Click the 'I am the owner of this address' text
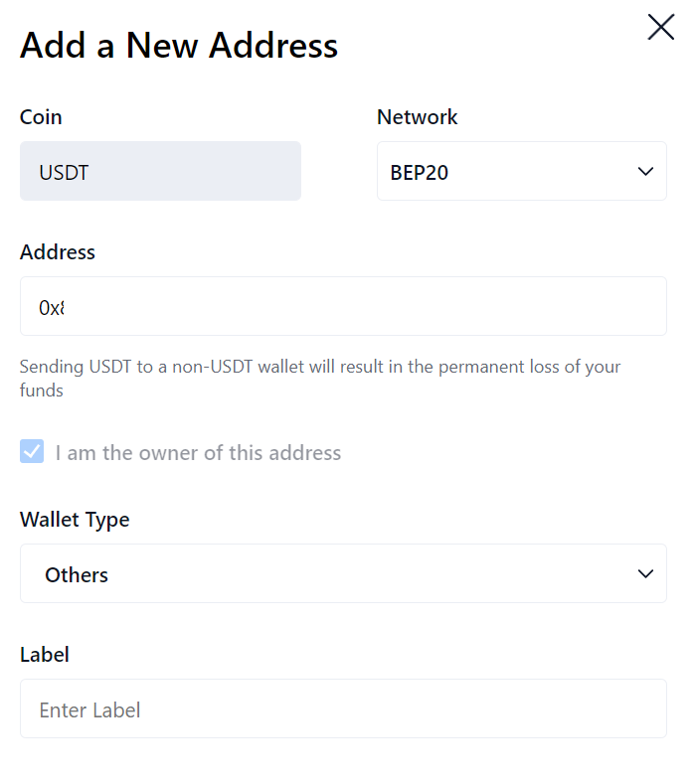This screenshot has width=693, height=784. 198,453
